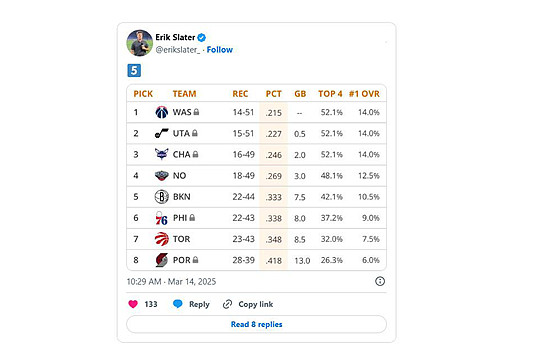Click the Washington Wizards logo
This screenshot has height=360, width=540.
pos(162,112)
